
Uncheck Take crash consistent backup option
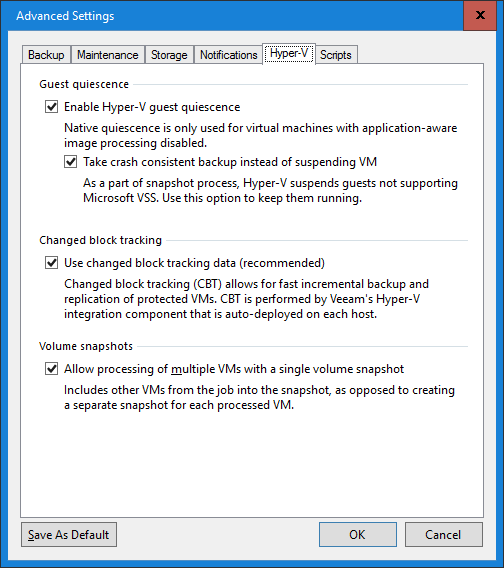[x=71, y=162]
